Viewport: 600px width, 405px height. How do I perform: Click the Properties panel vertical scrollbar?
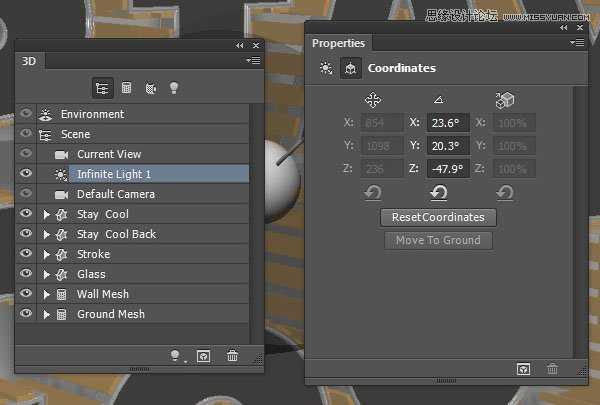click(580, 222)
